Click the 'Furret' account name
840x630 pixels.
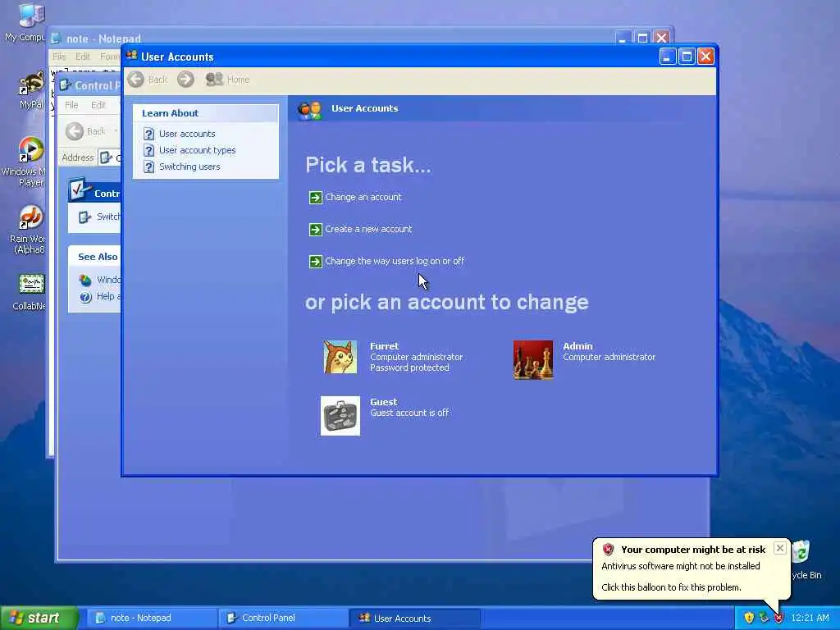[x=384, y=346]
